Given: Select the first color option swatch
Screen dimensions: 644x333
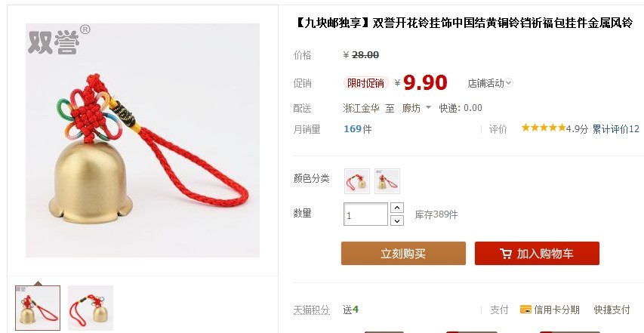Looking at the screenshot, I should coord(357,181).
